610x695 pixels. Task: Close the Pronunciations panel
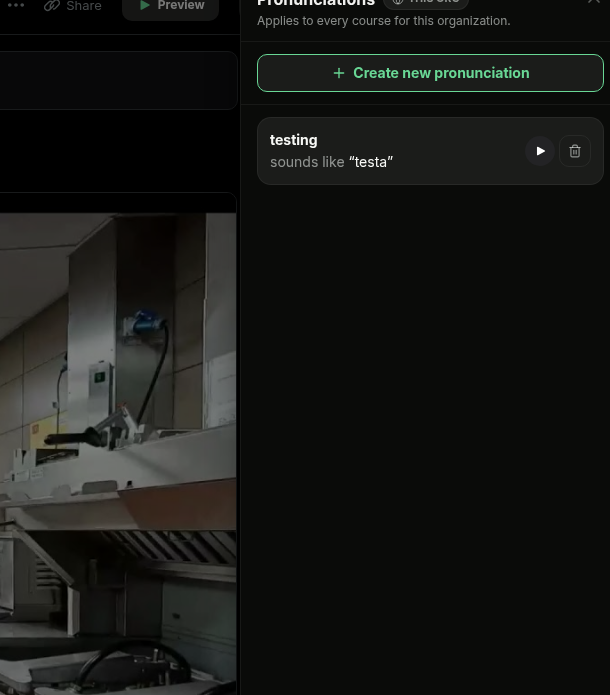click(x=594, y=1)
